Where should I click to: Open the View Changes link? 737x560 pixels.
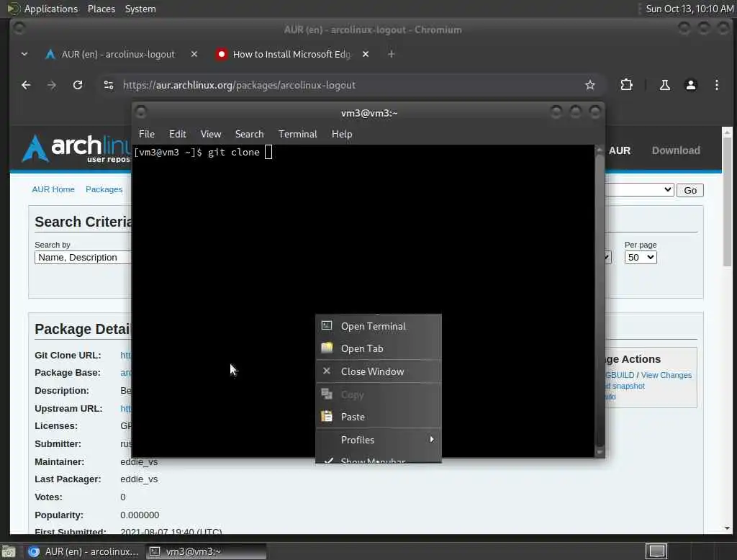pyautogui.click(x=666, y=375)
